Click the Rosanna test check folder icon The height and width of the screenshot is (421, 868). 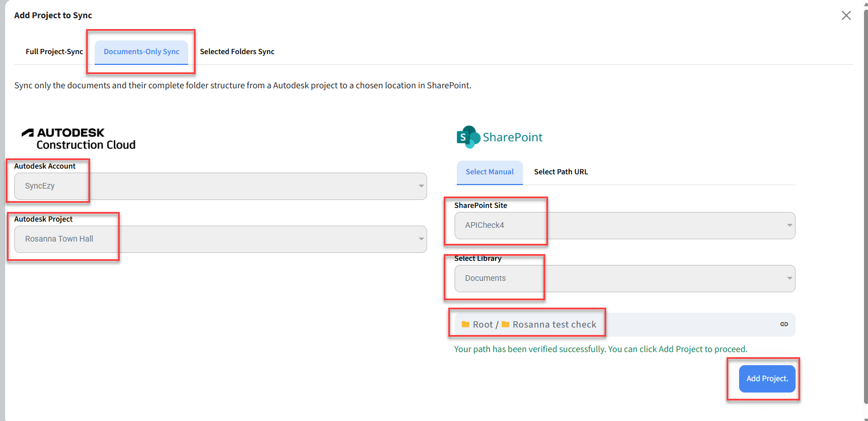click(505, 324)
